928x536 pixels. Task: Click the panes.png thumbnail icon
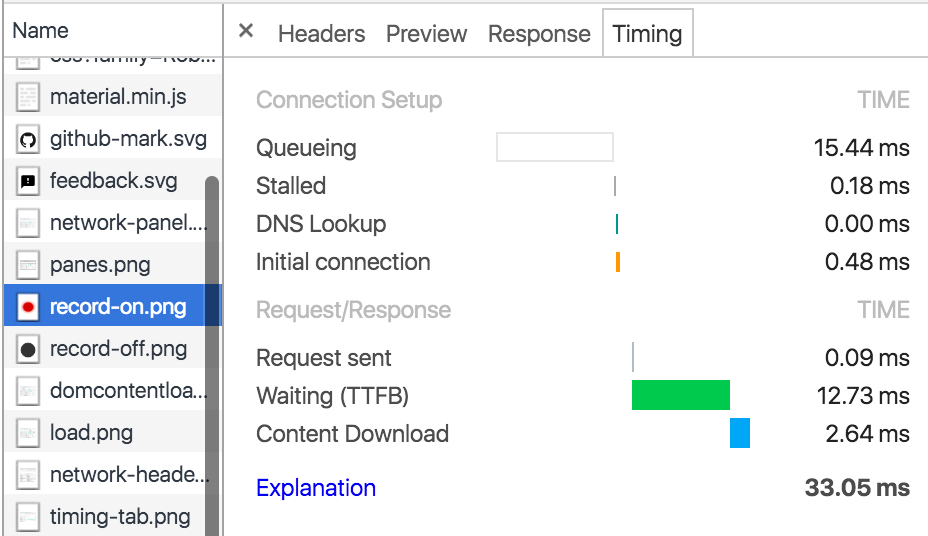(x=29, y=265)
